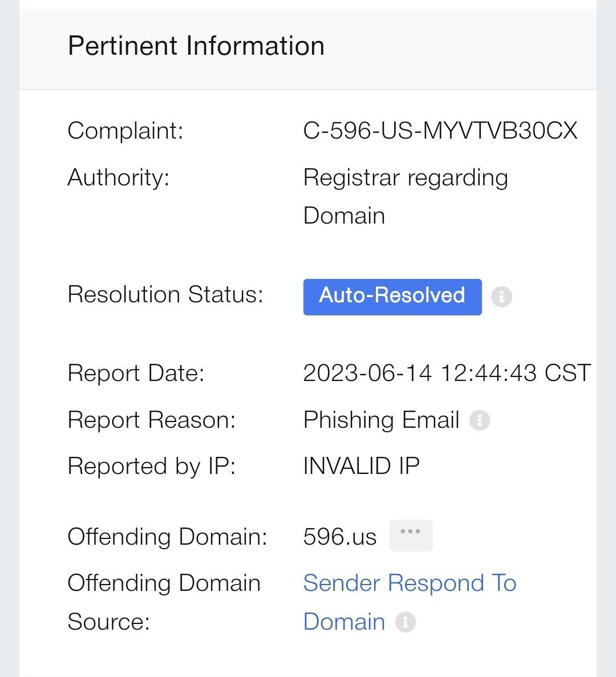Click the info icon beside Auto-Resolved status
The image size is (616, 677).
coord(501,297)
